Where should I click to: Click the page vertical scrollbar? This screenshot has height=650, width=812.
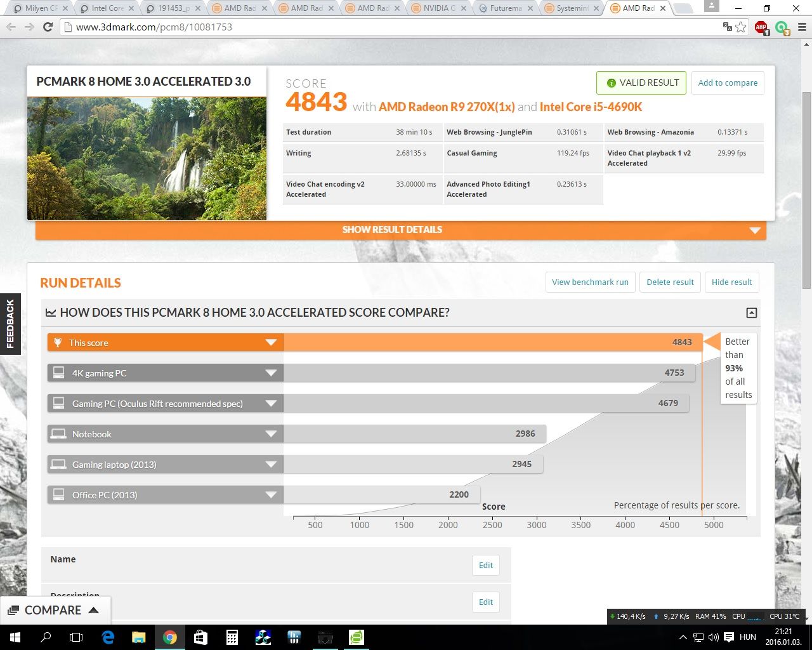pyautogui.click(x=806, y=190)
